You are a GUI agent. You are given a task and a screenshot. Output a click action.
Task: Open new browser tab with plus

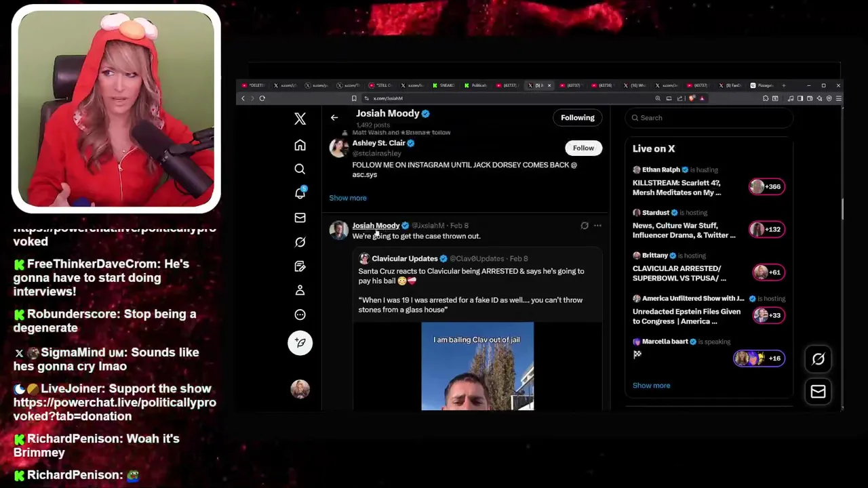click(x=784, y=85)
